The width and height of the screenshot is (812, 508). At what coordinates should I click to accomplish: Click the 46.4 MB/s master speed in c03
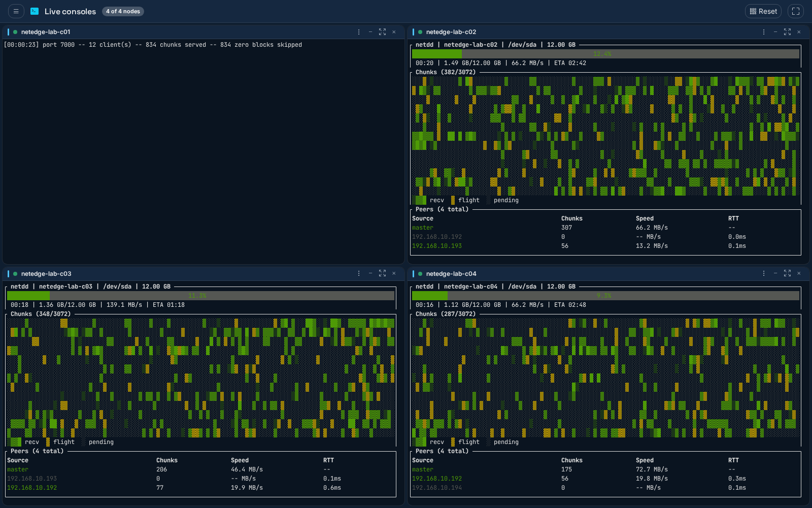(x=247, y=469)
